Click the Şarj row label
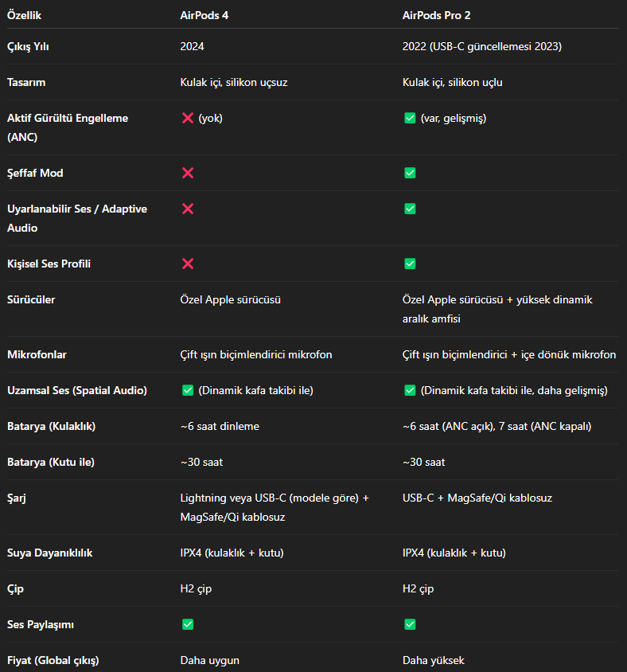Viewport: 627px width, 672px height. (16, 498)
